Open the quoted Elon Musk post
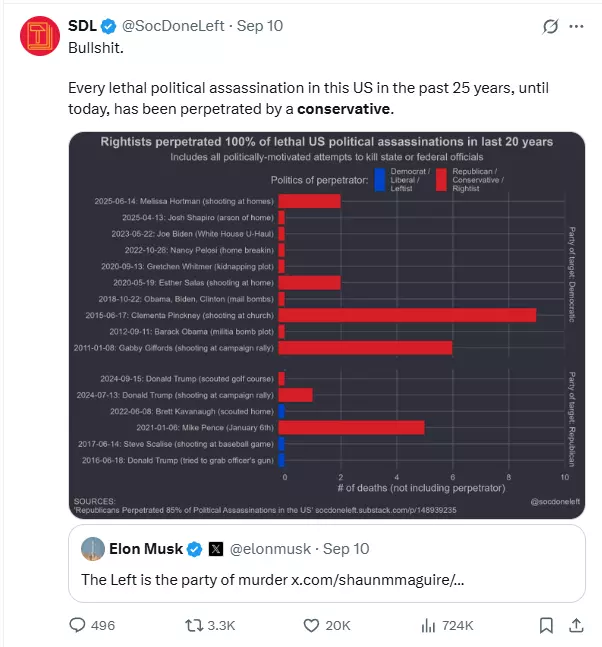 [x=327, y=563]
